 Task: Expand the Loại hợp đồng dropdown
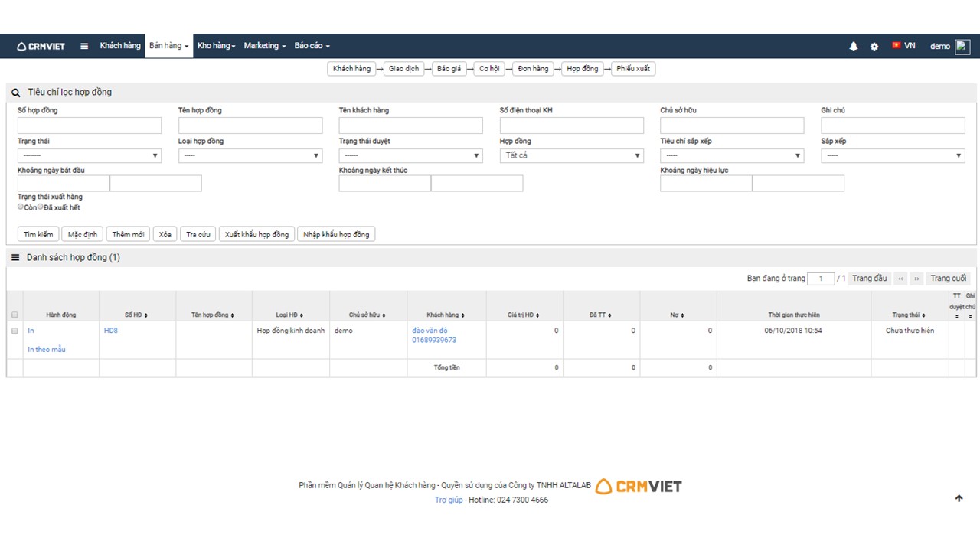[250, 155]
